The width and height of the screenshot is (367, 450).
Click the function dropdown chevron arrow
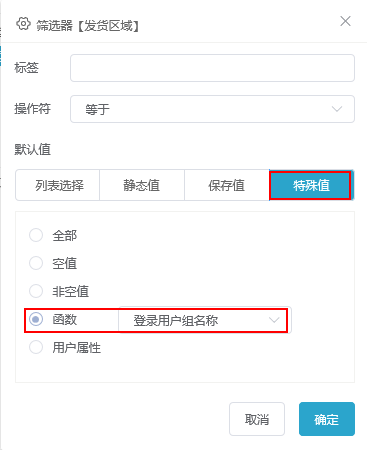274,320
